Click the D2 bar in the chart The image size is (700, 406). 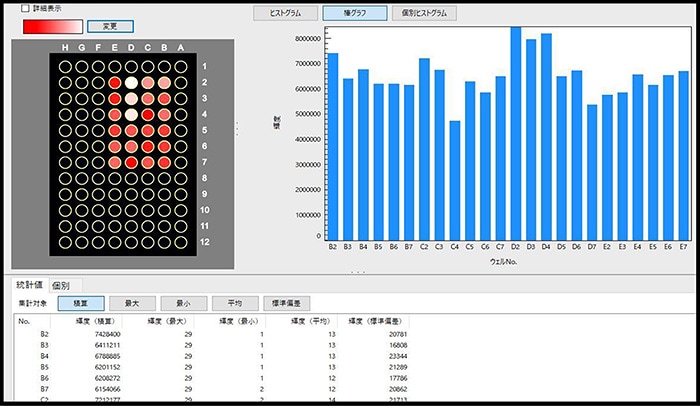[516, 130]
